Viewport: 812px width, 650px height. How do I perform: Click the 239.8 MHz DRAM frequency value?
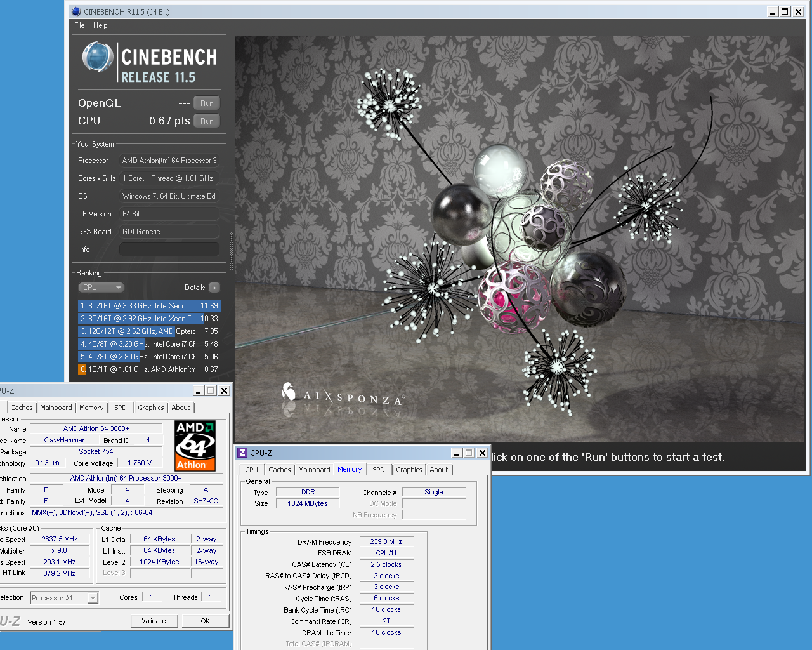point(386,541)
